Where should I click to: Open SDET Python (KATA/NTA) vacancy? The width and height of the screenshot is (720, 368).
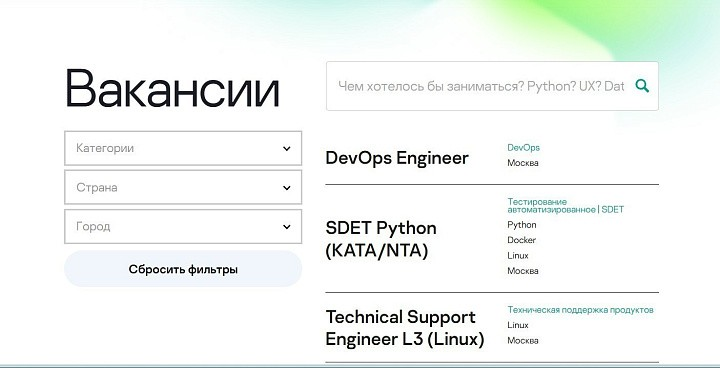tap(381, 239)
